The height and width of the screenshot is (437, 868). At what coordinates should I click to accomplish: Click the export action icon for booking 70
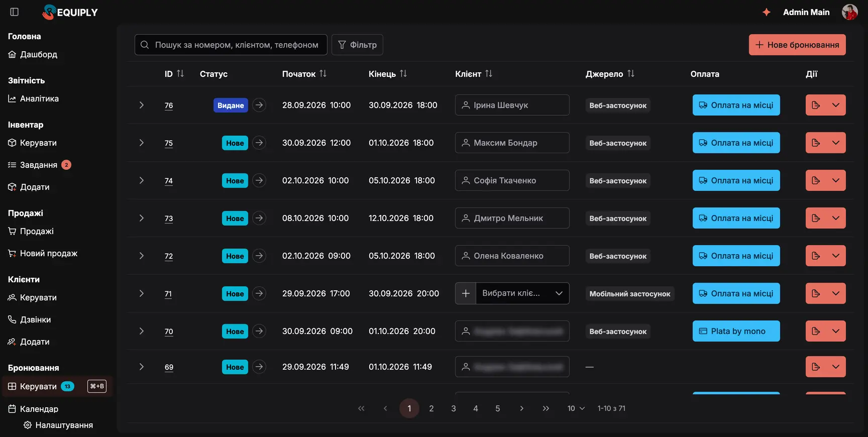816,331
